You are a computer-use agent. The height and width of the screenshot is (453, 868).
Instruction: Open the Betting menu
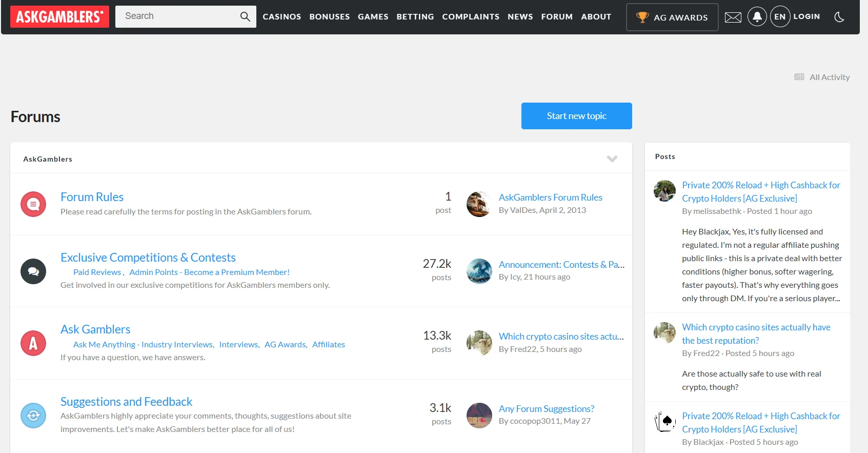(x=415, y=17)
